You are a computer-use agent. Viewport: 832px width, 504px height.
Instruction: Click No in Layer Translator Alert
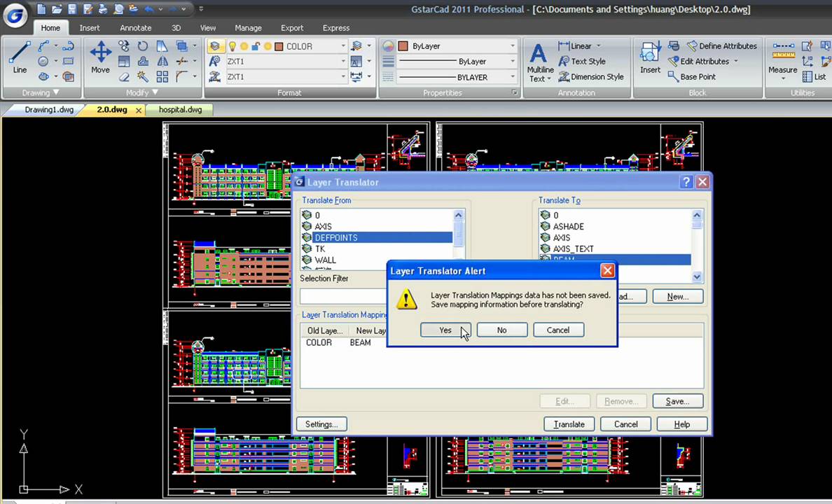pyautogui.click(x=502, y=330)
